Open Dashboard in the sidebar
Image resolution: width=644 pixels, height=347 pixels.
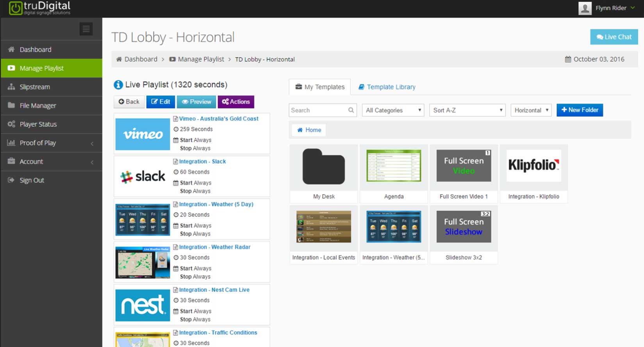[x=51, y=50]
